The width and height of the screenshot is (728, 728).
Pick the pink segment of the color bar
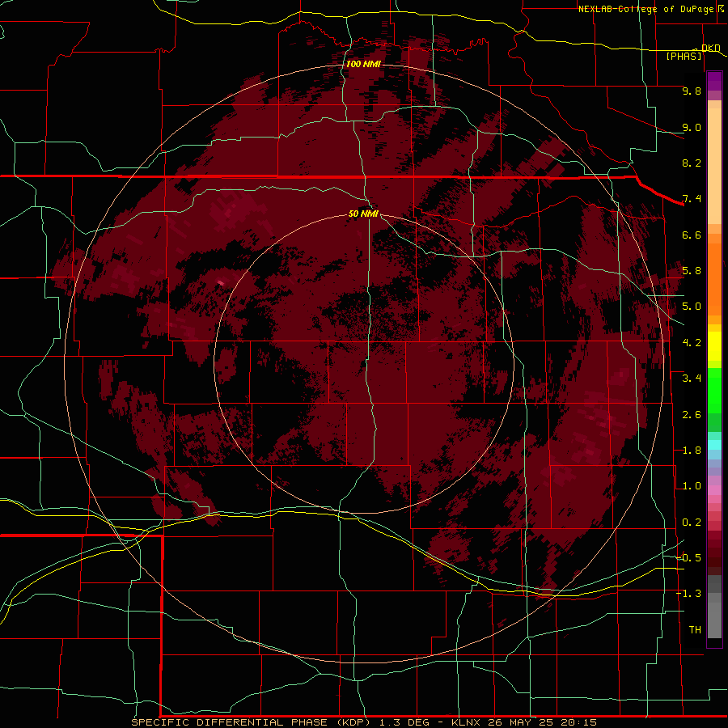(714, 490)
